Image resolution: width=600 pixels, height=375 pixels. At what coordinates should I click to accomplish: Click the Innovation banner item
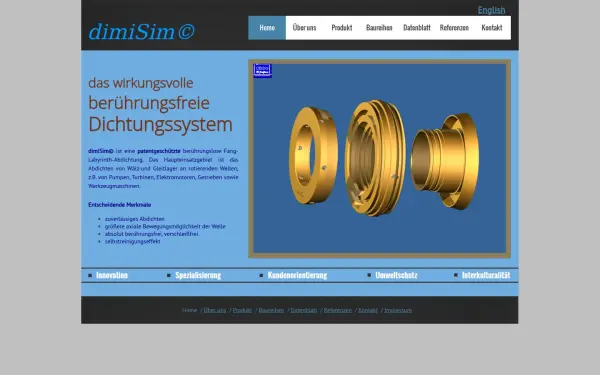pos(112,275)
